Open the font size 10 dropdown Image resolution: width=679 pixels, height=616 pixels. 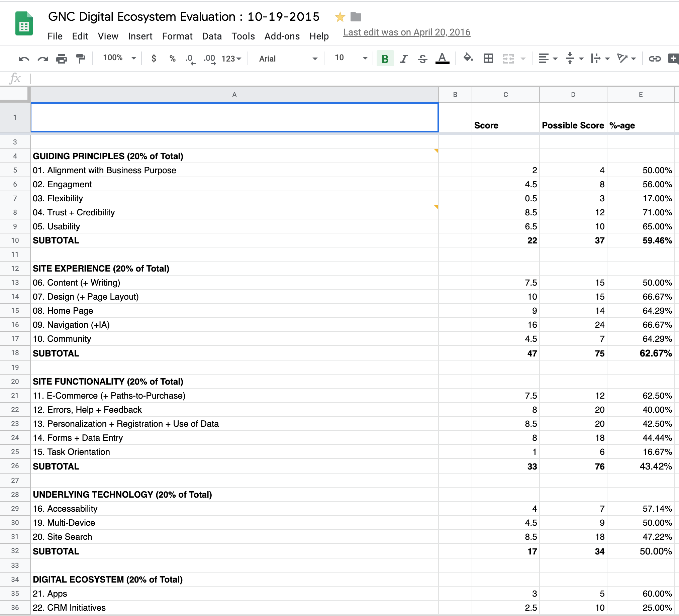pos(351,58)
